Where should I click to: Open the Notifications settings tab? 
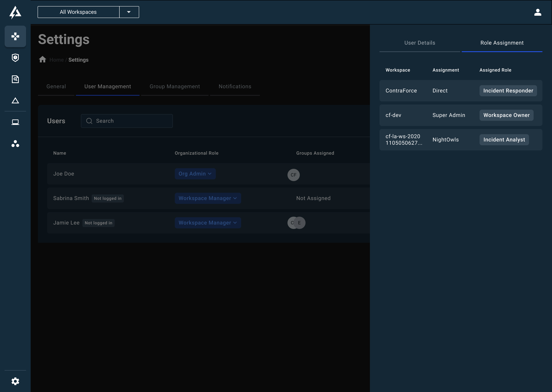[x=235, y=86]
